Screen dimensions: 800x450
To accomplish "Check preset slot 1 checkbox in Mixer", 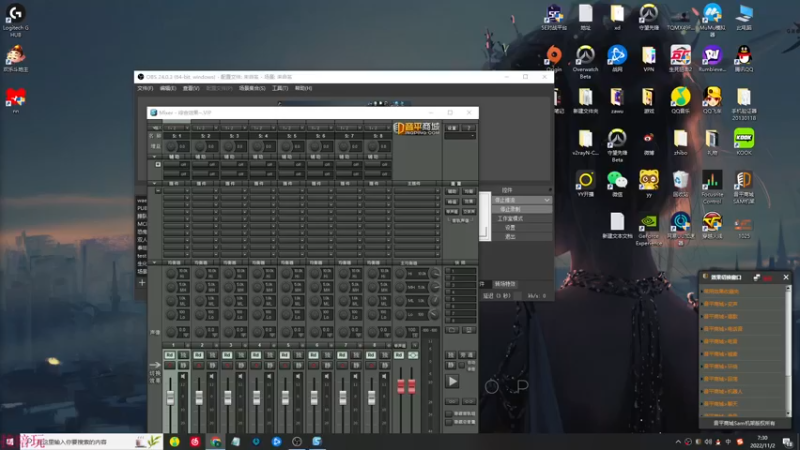I will point(448,271).
